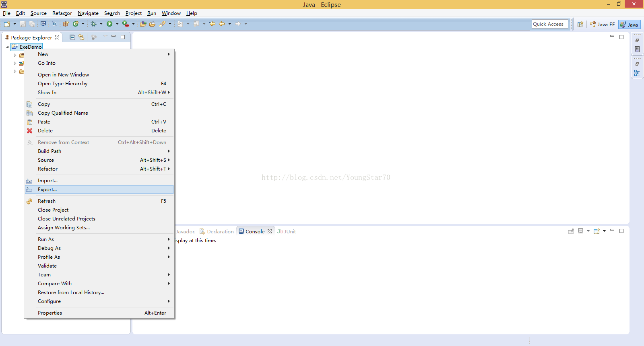Open dropdown beside New Java Class icon
644x346 pixels.
point(83,24)
